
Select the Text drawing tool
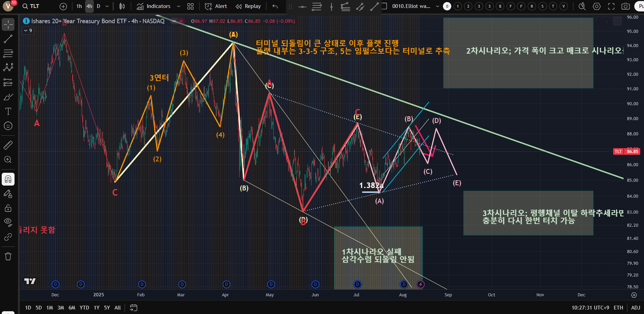[x=8, y=111]
